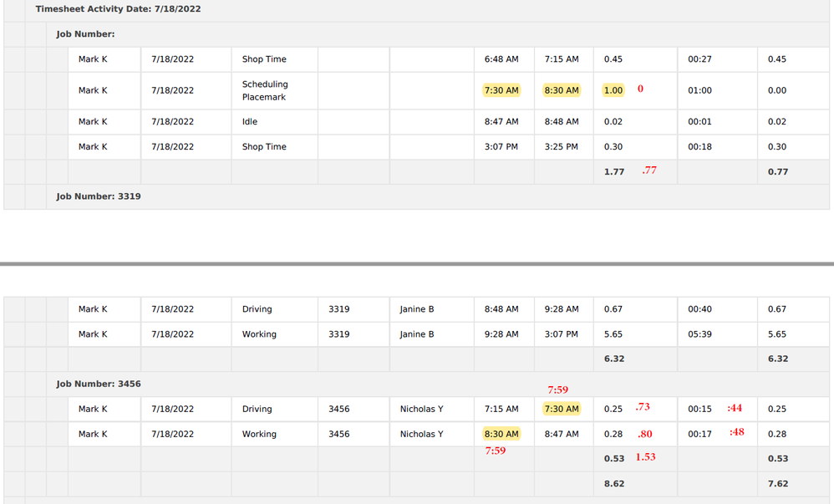
Task: Select the 8.62 grand total cell
Action: point(613,483)
